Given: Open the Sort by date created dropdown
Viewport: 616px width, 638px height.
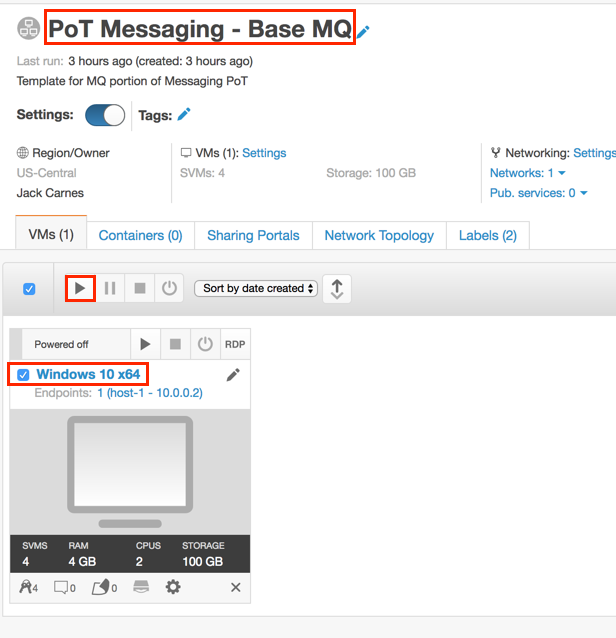Looking at the screenshot, I should [x=256, y=288].
